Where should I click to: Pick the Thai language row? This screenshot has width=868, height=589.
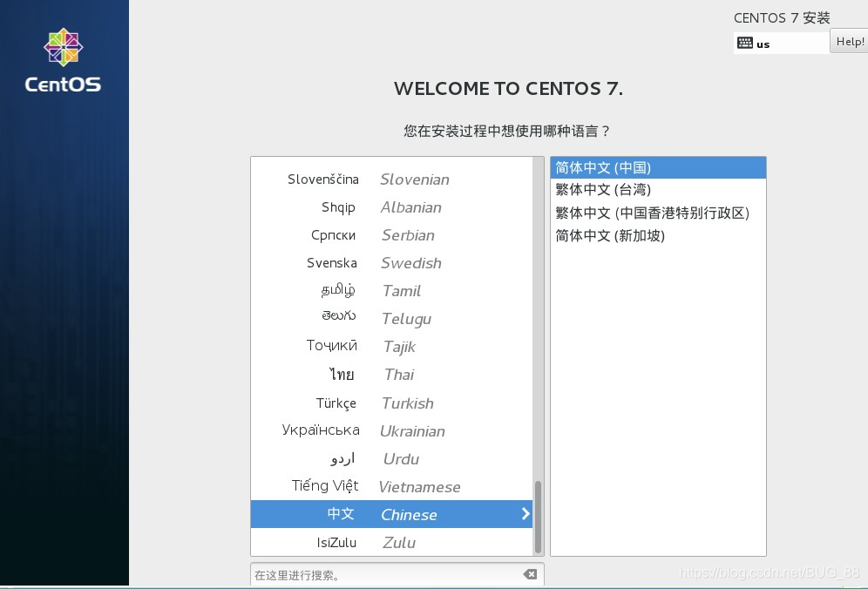tap(391, 375)
